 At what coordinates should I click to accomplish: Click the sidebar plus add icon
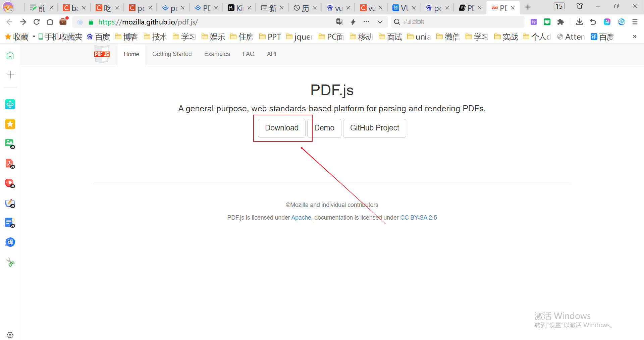10,75
